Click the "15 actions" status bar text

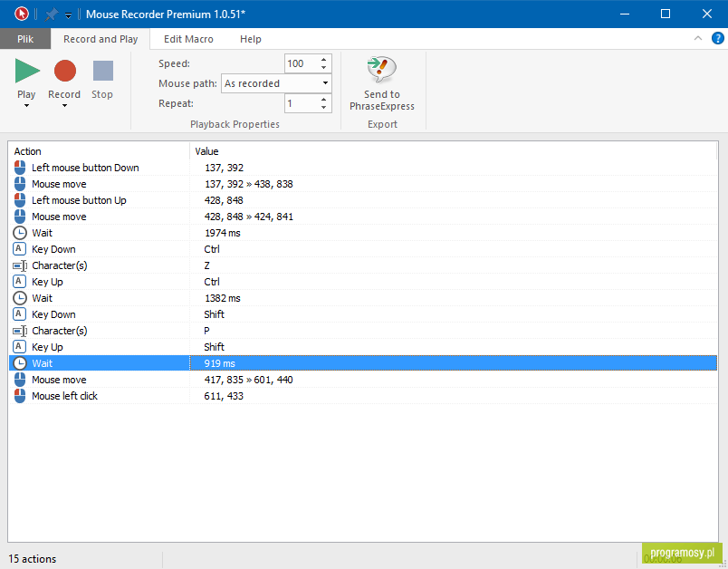(33, 559)
